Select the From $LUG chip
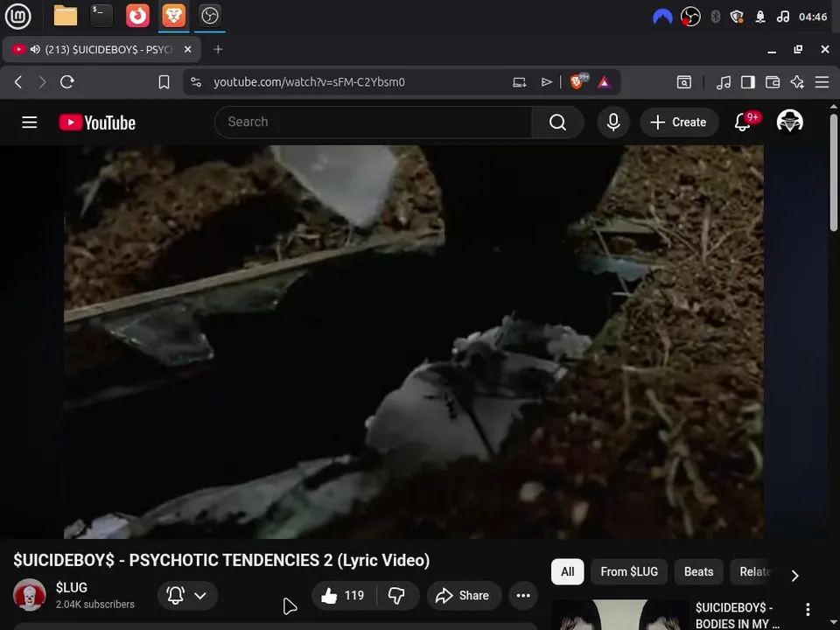 [x=629, y=571]
